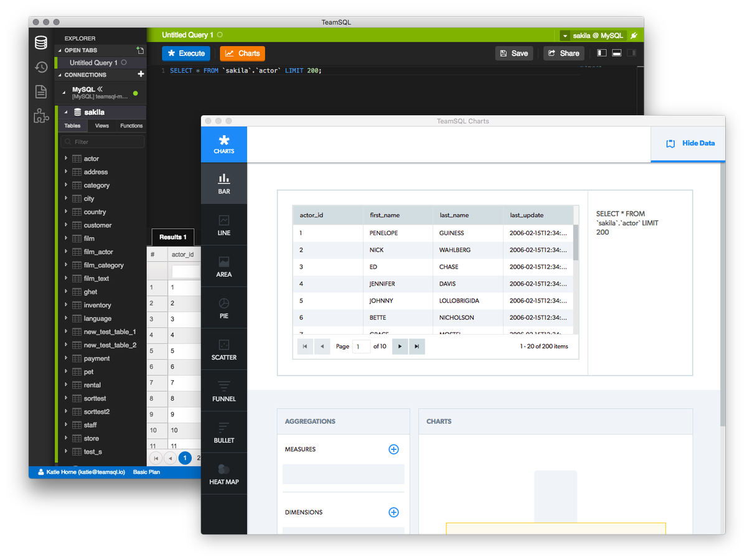Image resolution: width=747 pixels, height=560 pixels.
Task: Click the orange Charts button
Action: 242,54
